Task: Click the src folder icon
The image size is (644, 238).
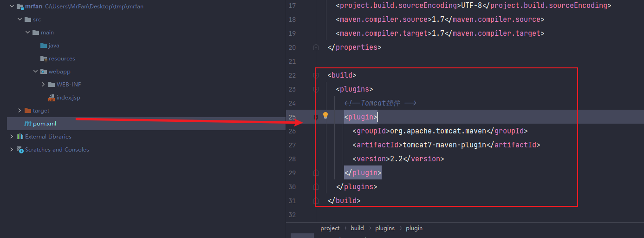Action: pos(28,20)
